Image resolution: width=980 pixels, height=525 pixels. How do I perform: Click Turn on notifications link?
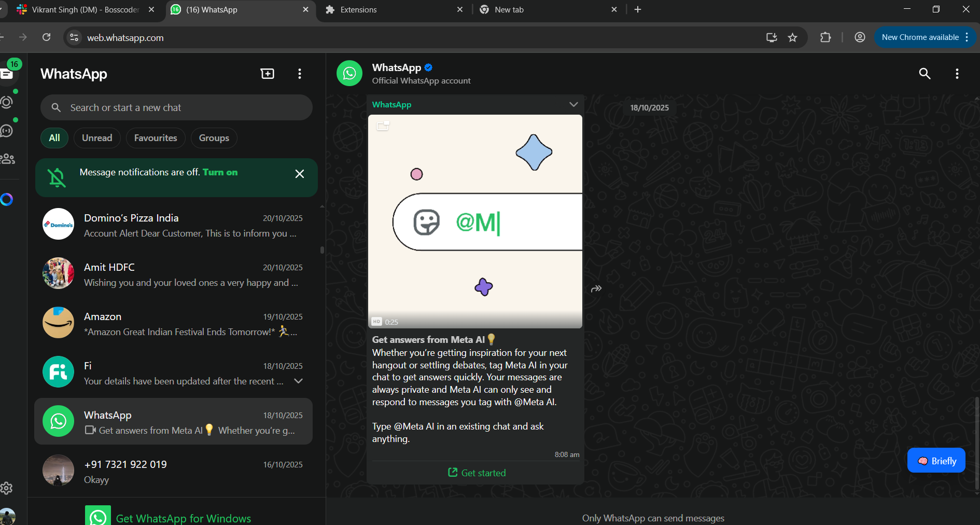pyautogui.click(x=220, y=172)
